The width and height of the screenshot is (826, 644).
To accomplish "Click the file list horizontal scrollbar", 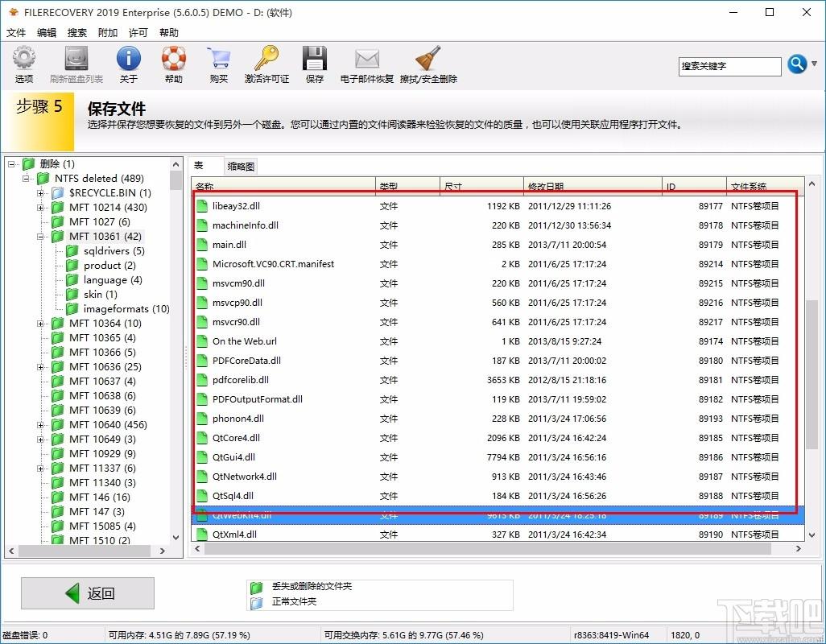I will point(488,549).
